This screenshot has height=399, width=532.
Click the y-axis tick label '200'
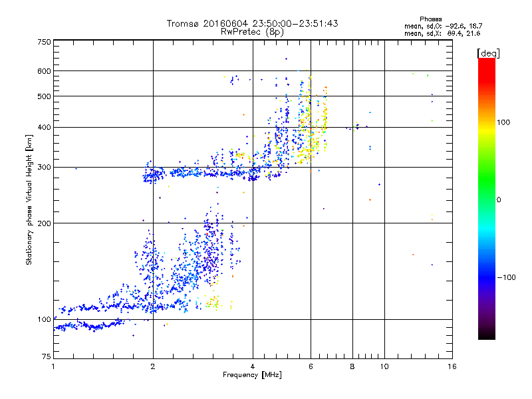pos(44,223)
